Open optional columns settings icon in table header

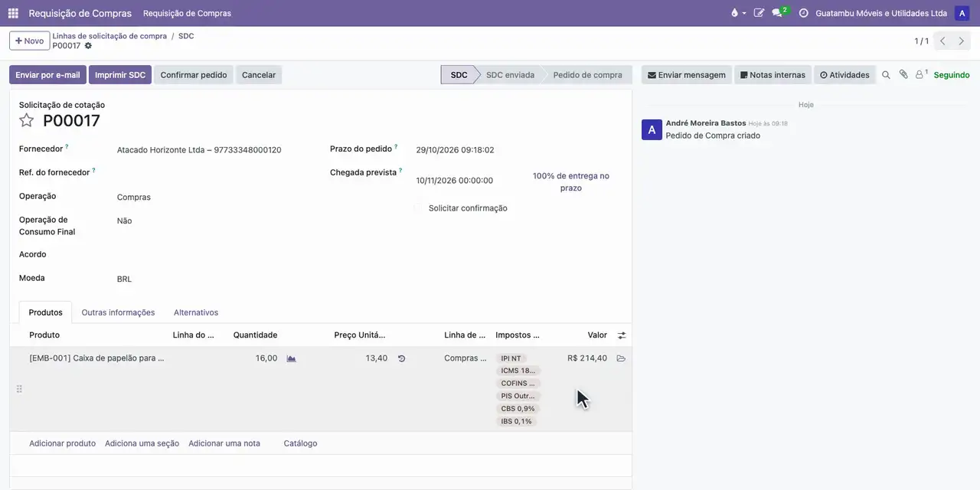pyautogui.click(x=622, y=335)
